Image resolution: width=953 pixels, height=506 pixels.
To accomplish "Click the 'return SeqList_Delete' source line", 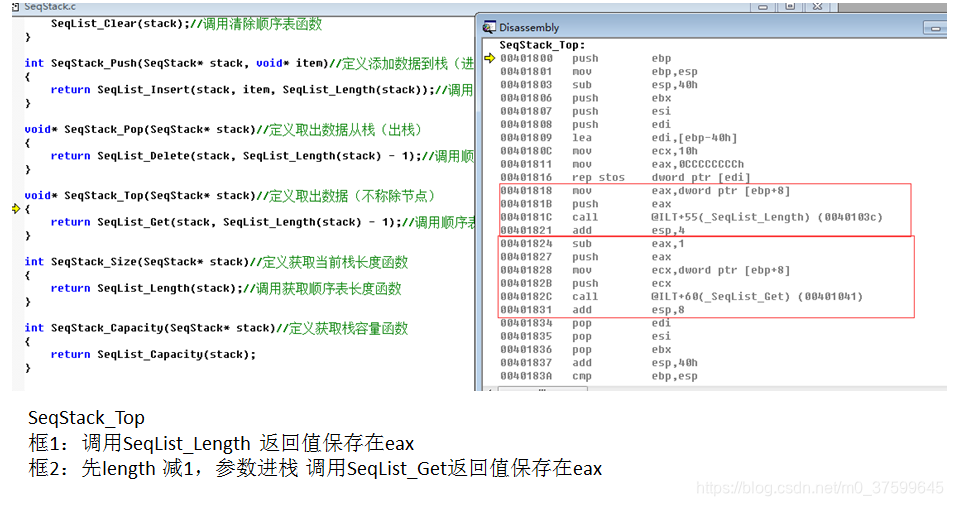I will pyautogui.click(x=262, y=156).
